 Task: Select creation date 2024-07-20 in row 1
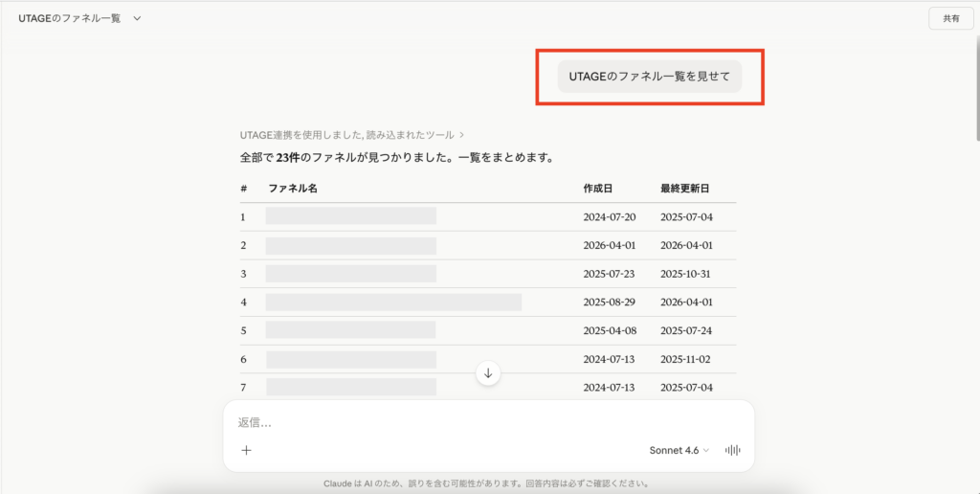[x=610, y=217]
